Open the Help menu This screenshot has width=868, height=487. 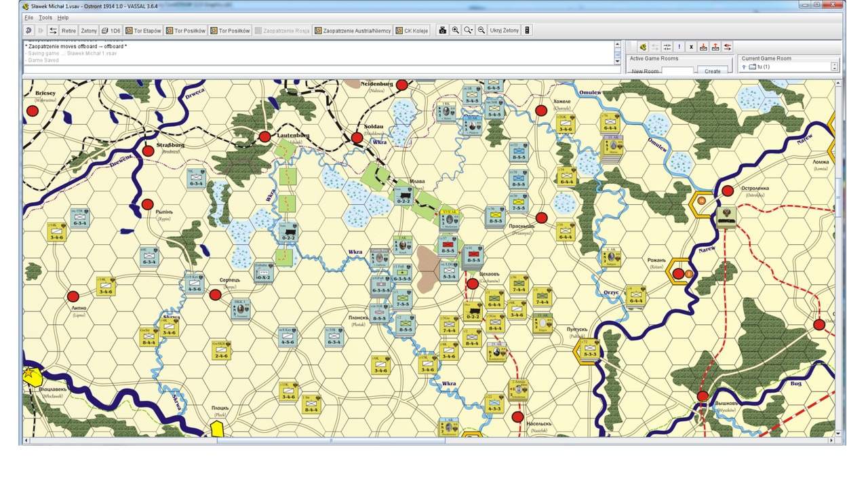pyautogui.click(x=63, y=18)
